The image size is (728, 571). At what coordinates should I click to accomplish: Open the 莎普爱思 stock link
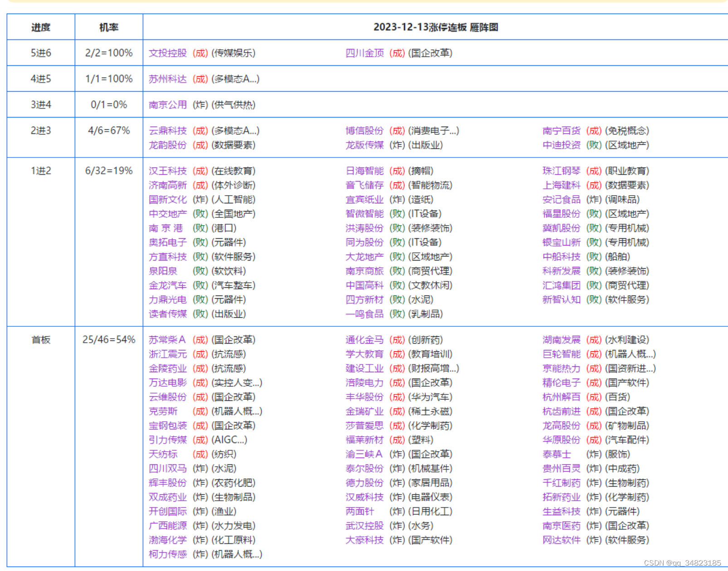point(365,426)
